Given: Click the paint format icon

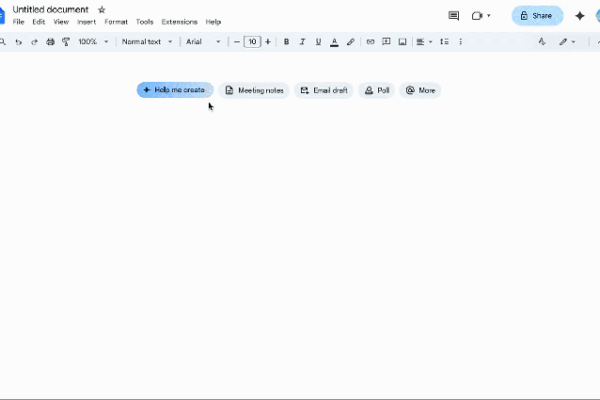Looking at the screenshot, I should coord(66,42).
